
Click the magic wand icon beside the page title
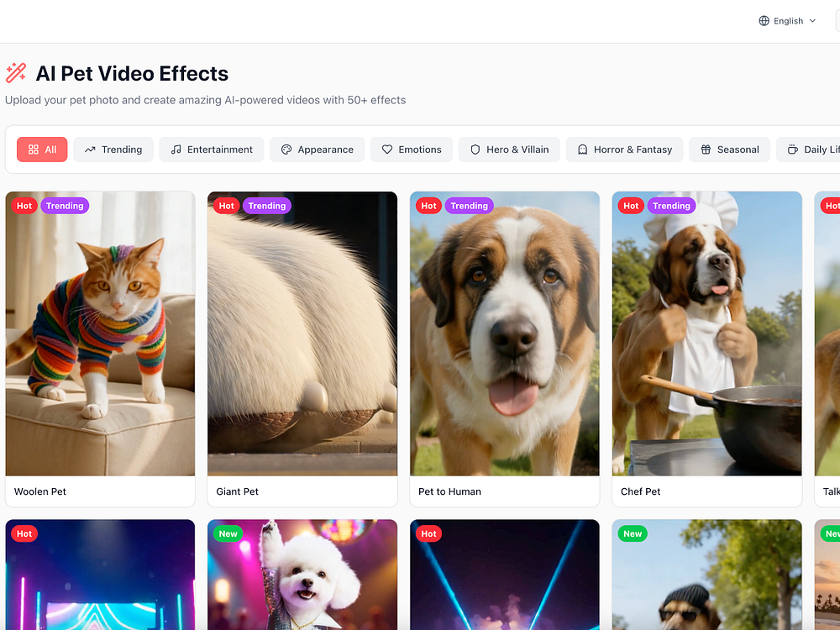click(15, 73)
